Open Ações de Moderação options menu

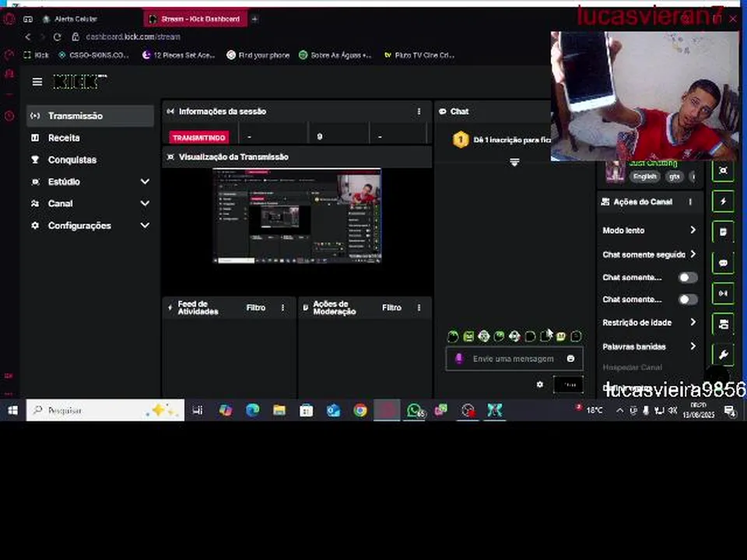click(x=419, y=308)
